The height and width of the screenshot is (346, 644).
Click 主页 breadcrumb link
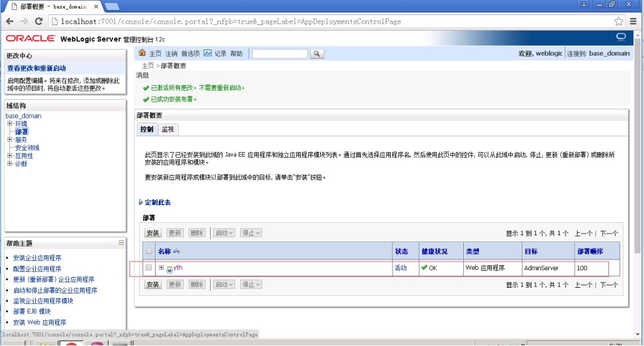(x=148, y=66)
